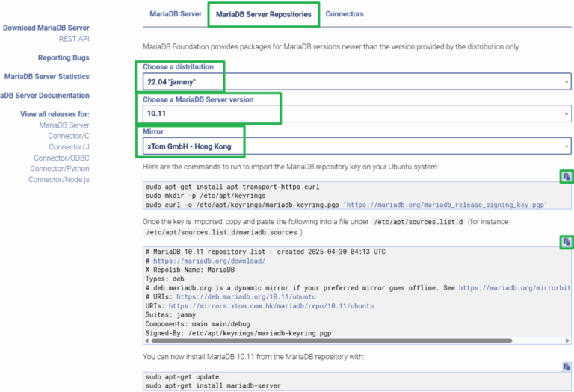
Task: View releases for Connector/ODBC
Action: pyautogui.click(x=61, y=158)
